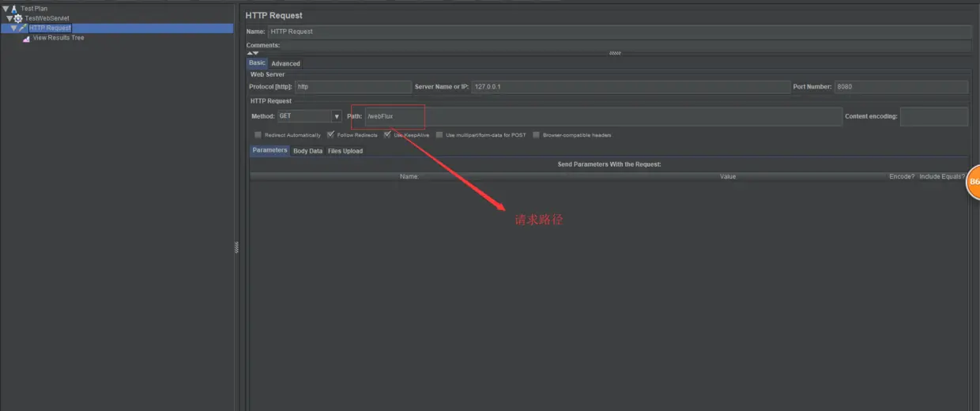980x411 pixels.
Task: Click the divider handle below Comments
Action: (615, 53)
